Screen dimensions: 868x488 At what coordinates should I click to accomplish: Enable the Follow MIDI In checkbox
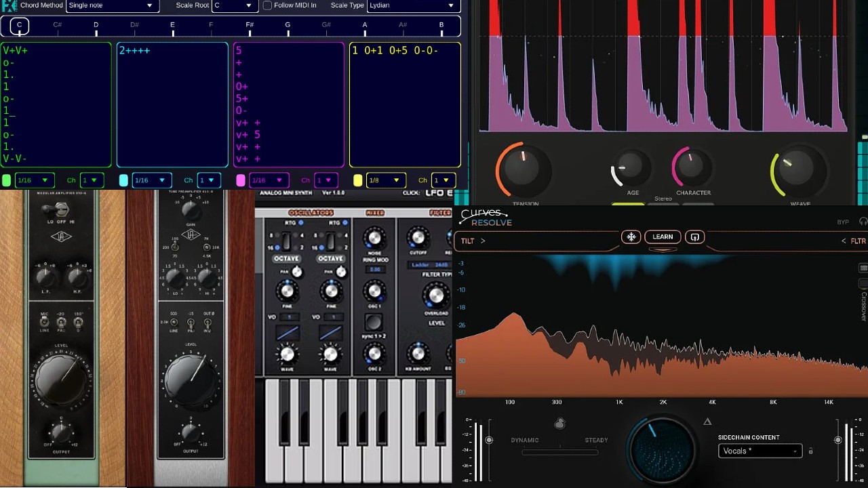tap(267, 5)
